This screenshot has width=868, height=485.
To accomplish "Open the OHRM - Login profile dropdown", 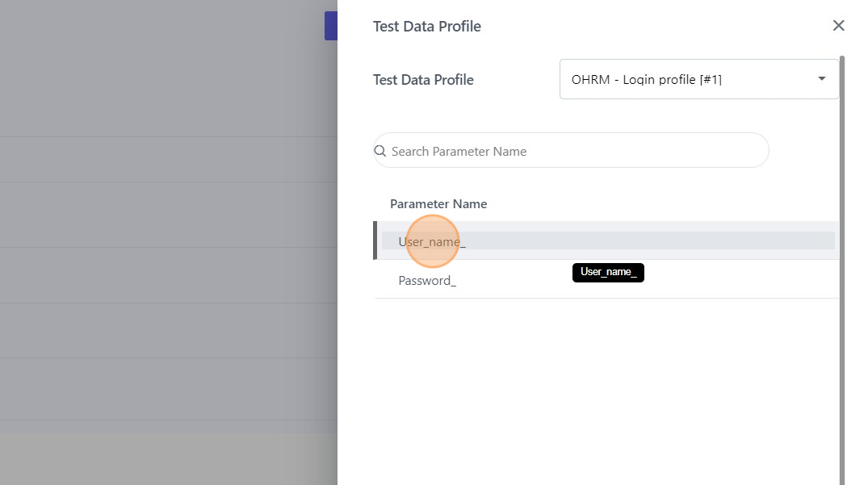I will click(698, 79).
